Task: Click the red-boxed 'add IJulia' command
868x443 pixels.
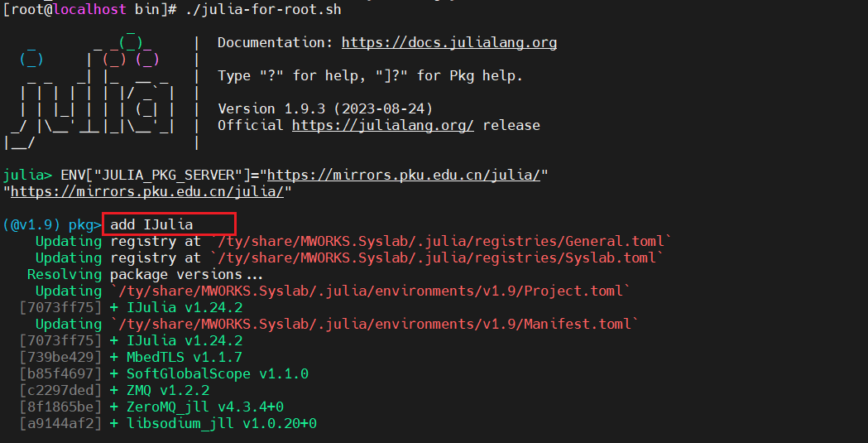Action: pos(169,224)
